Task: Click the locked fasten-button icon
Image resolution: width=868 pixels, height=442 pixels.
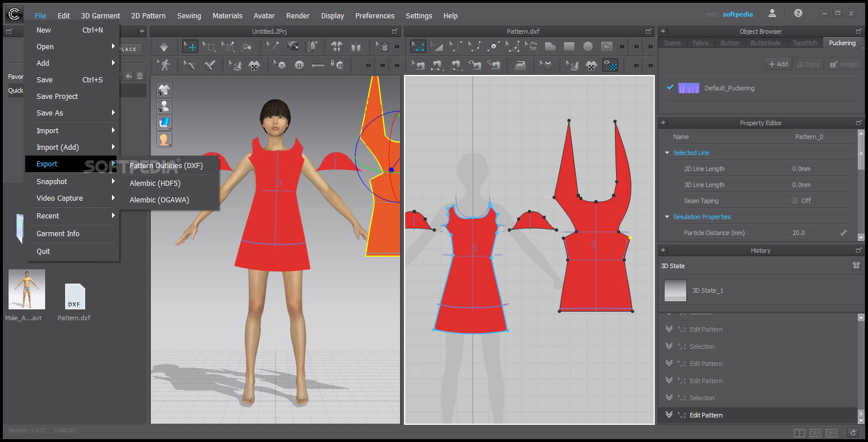Action: pos(338,65)
